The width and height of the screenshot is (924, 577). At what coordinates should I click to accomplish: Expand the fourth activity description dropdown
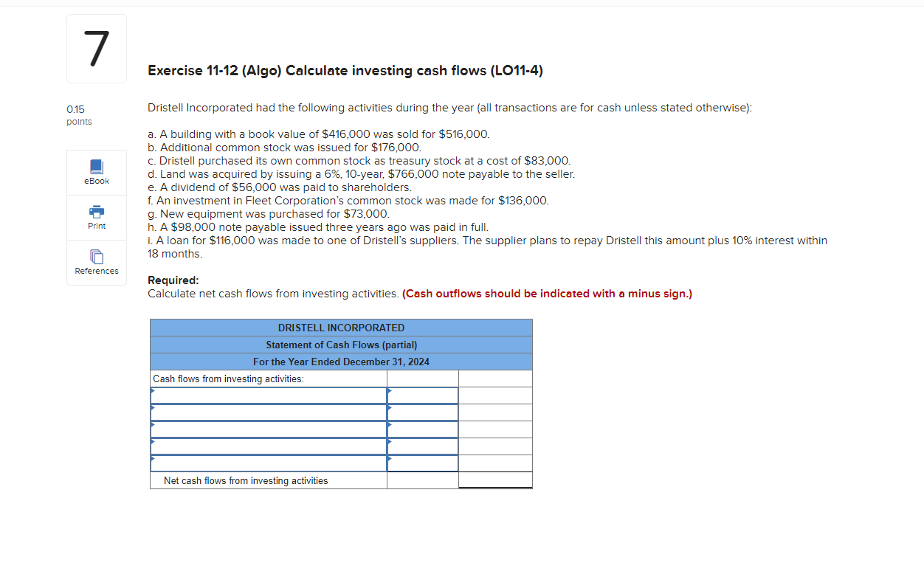click(268, 446)
